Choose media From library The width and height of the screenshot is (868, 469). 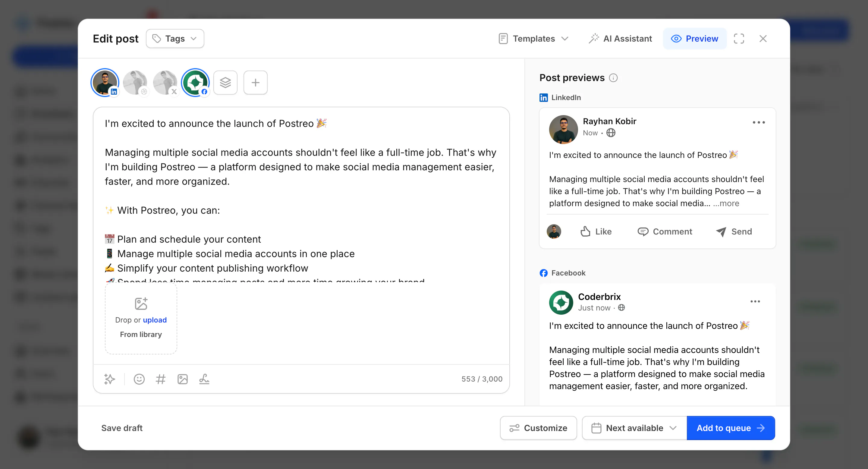[141, 334]
